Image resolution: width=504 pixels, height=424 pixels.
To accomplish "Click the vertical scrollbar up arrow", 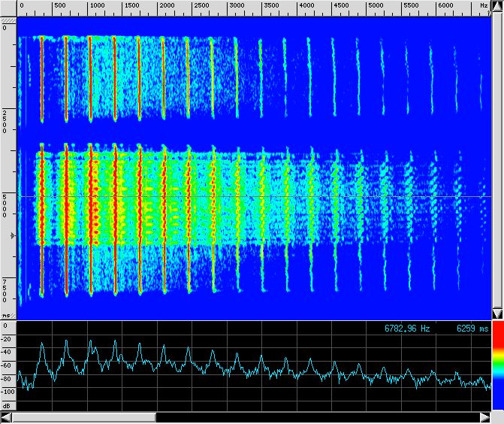I will (497, 5).
